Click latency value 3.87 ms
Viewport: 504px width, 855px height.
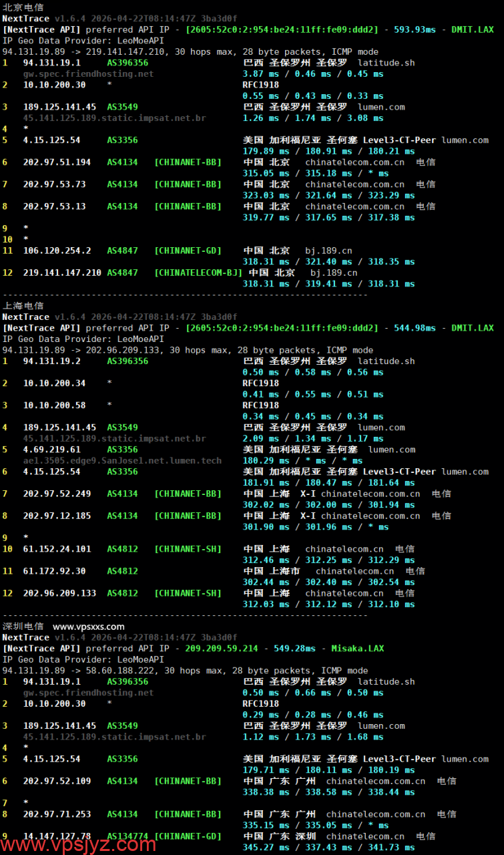[x=260, y=74]
